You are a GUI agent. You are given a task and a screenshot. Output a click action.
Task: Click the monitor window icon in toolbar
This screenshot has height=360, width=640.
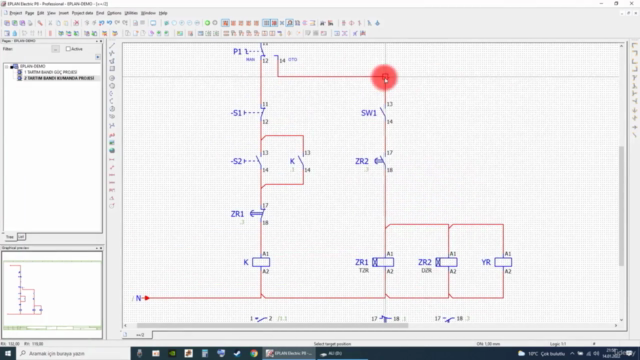153,23
